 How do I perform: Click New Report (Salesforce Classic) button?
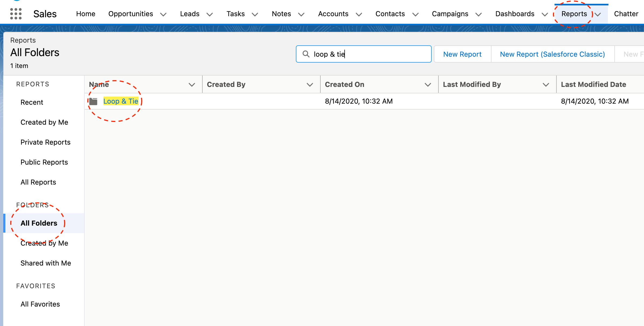[x=552, y=54]
